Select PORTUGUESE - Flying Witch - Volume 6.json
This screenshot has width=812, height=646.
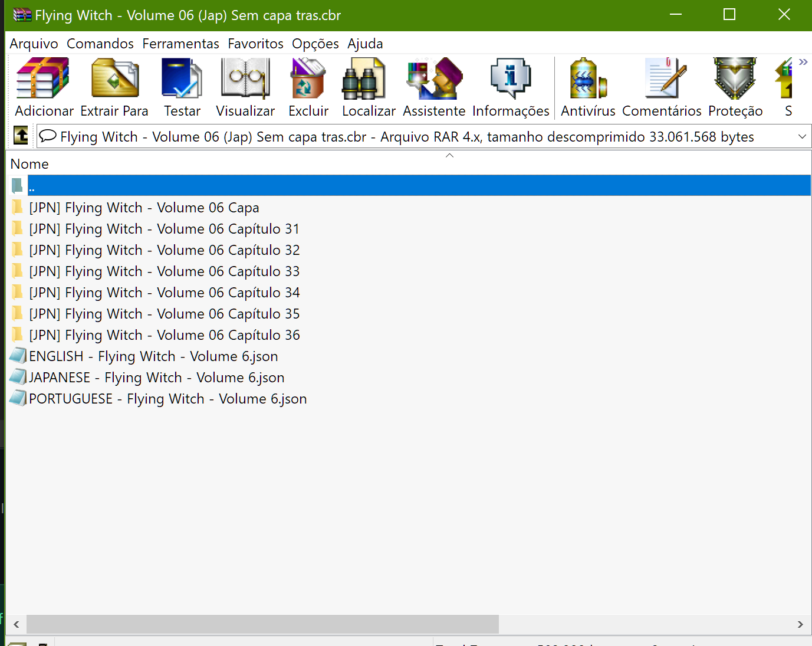pos(168,399)
